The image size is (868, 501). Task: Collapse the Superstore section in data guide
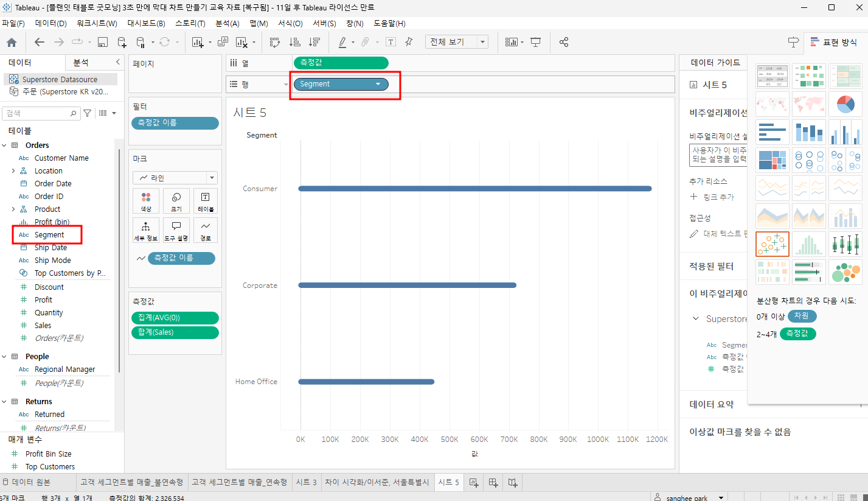(696, 319)
